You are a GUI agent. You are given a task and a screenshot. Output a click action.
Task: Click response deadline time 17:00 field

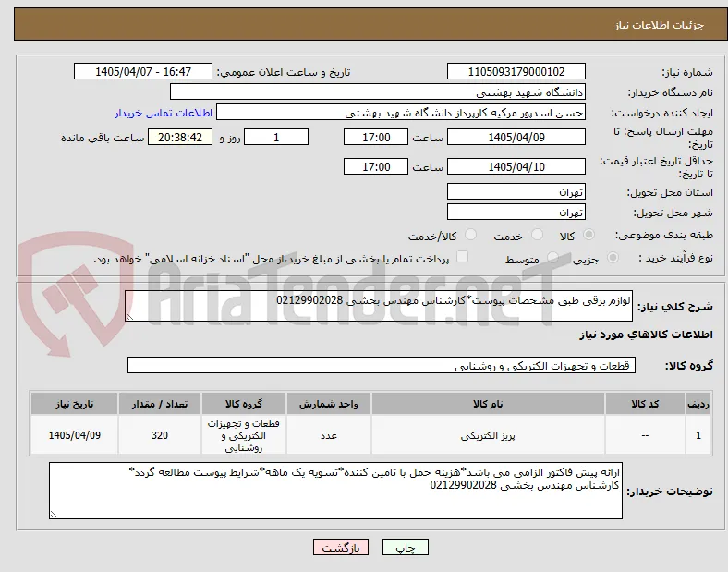point(376,138)
